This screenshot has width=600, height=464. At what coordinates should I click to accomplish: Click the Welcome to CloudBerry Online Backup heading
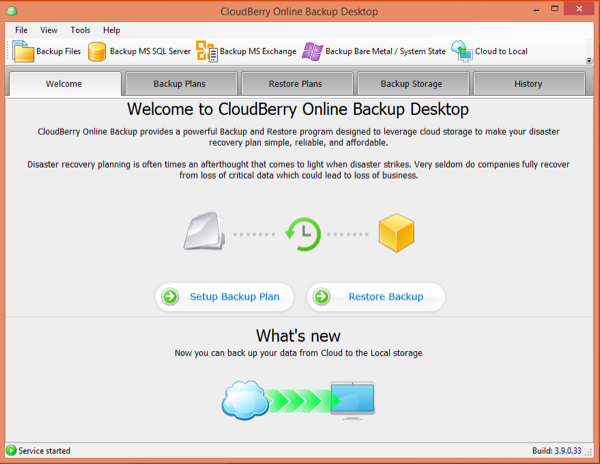[298, 109]
